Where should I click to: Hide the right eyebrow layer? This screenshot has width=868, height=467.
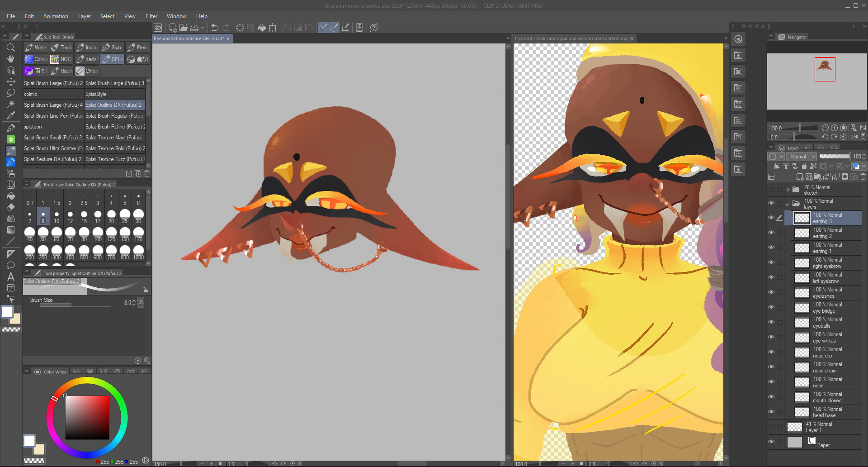[x=771, y=262]
